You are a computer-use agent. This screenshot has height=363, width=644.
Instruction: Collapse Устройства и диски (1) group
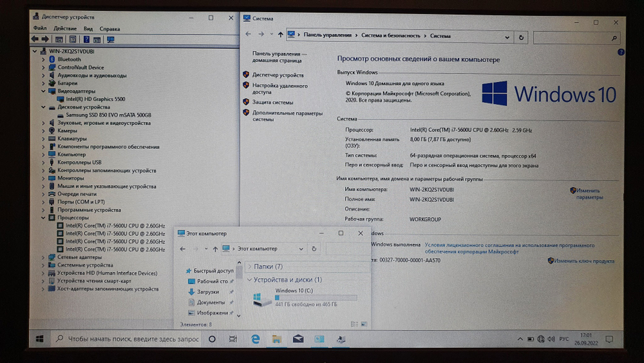coord(249,280)
